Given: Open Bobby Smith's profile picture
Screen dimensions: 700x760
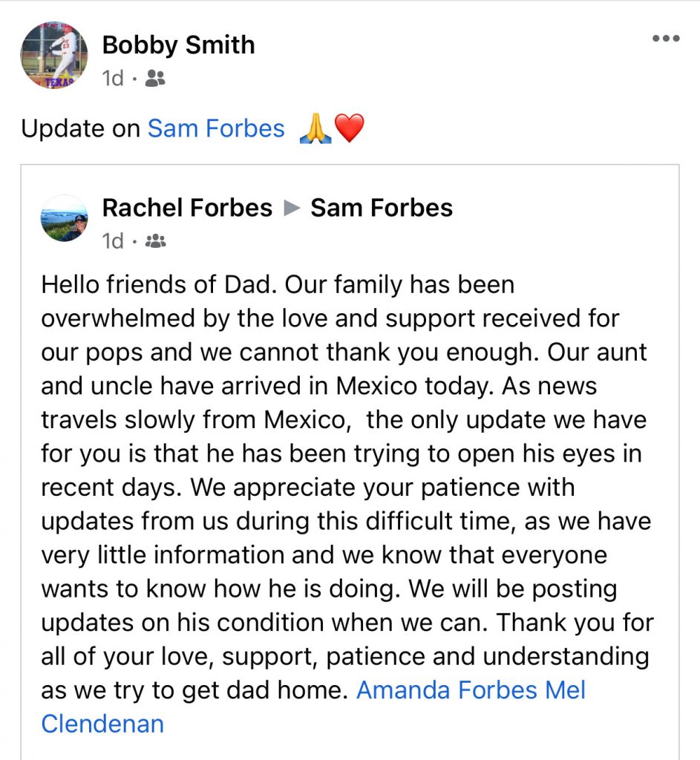Looking at the screenshot, I should (x=54, y=56).
